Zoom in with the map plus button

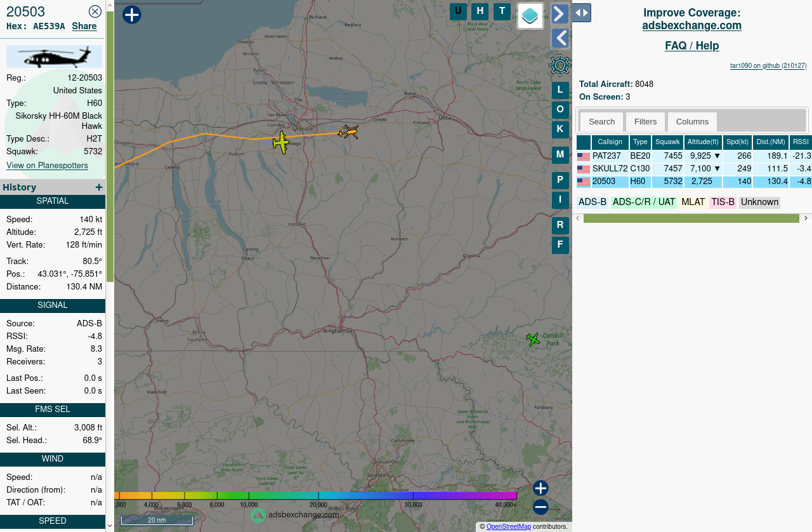coord(540,488)
